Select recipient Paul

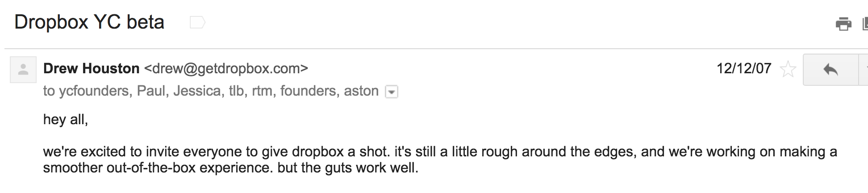click(x=152, y=91)
